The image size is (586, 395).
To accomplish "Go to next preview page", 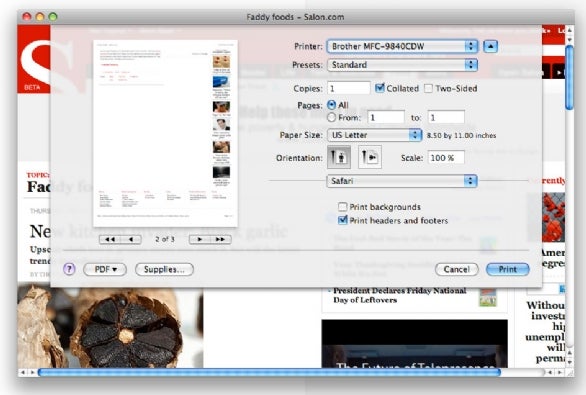I will [200, 239].
